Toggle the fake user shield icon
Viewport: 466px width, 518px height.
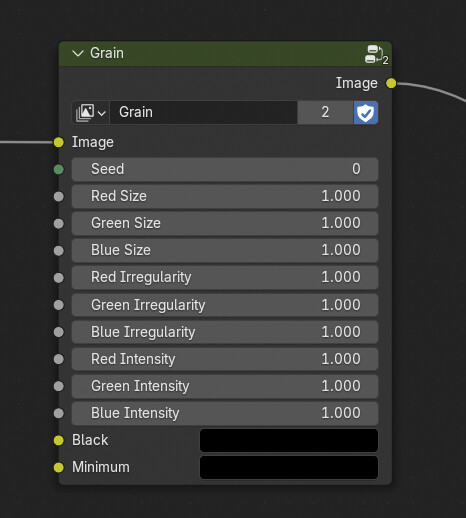point(366,112)
